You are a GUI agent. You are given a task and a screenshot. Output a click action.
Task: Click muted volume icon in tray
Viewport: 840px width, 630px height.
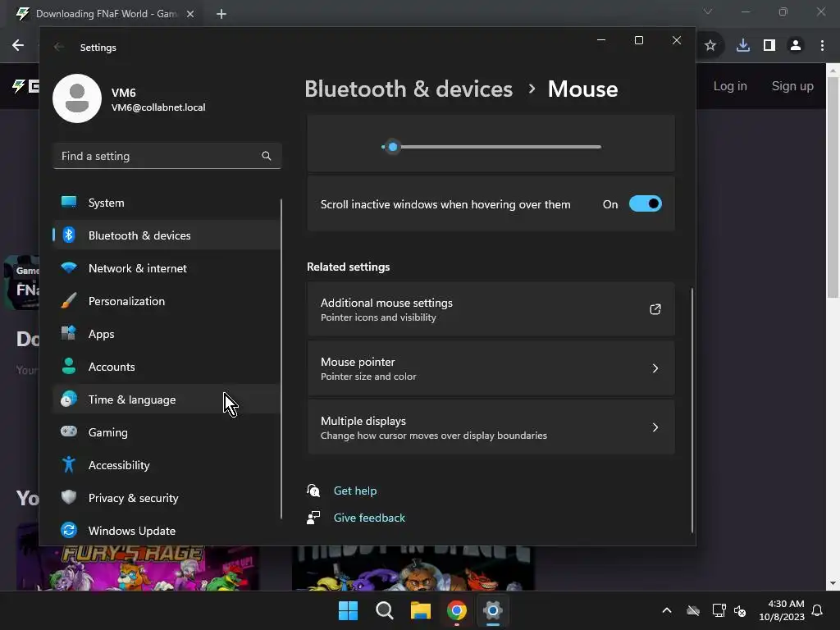pyautogui.click(x=740, y=610)
